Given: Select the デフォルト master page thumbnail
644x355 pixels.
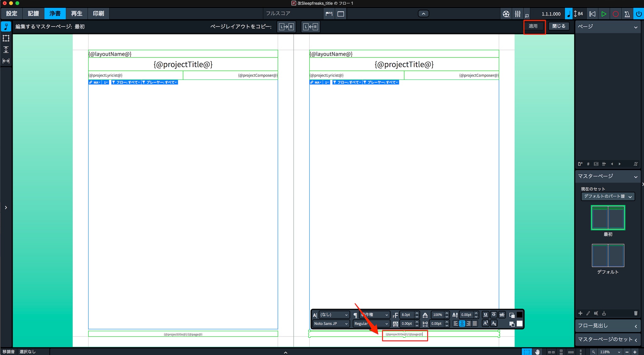Looking at the screenshot, I should 608,255.
